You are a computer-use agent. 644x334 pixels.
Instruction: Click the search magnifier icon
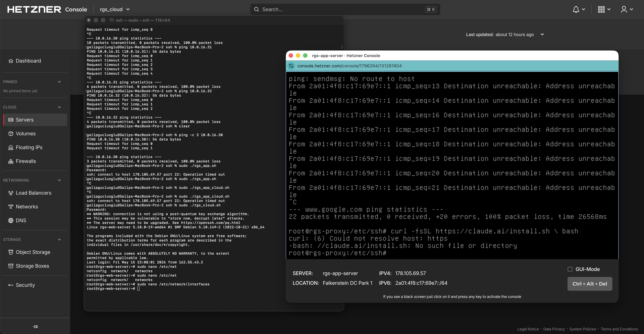coord(256,10)
